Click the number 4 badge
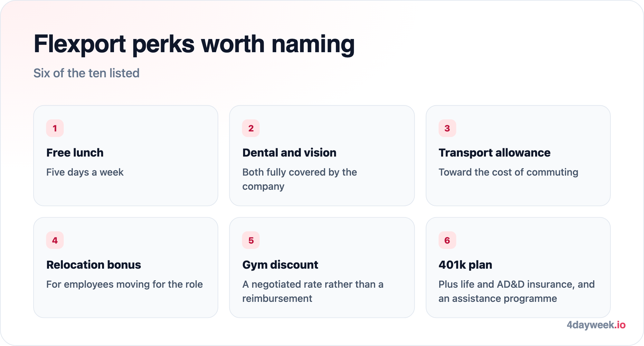This screenshot has width=644, height=346. coord(55,240)
